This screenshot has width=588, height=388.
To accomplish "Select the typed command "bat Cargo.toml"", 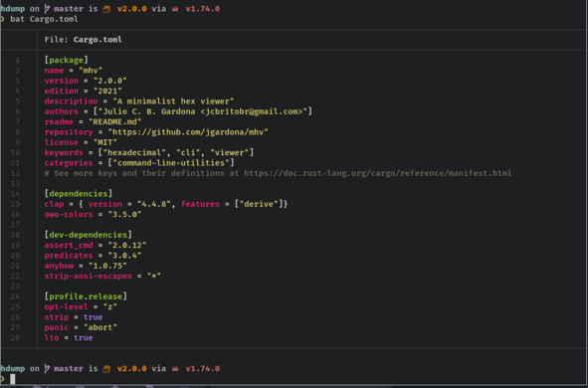I will (44, 19).
